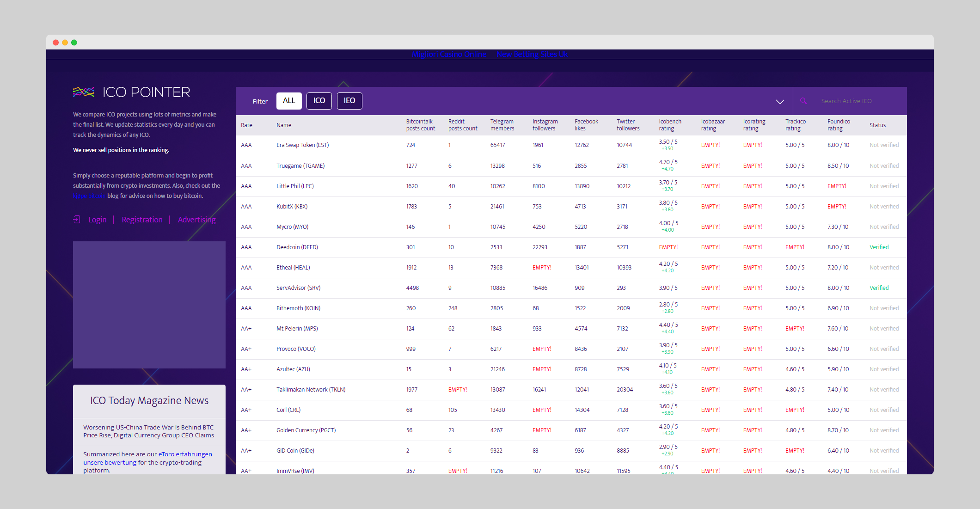Click the login arrow icon
The width and height of the screenshot is (980, 509).
tap(77, 220)
